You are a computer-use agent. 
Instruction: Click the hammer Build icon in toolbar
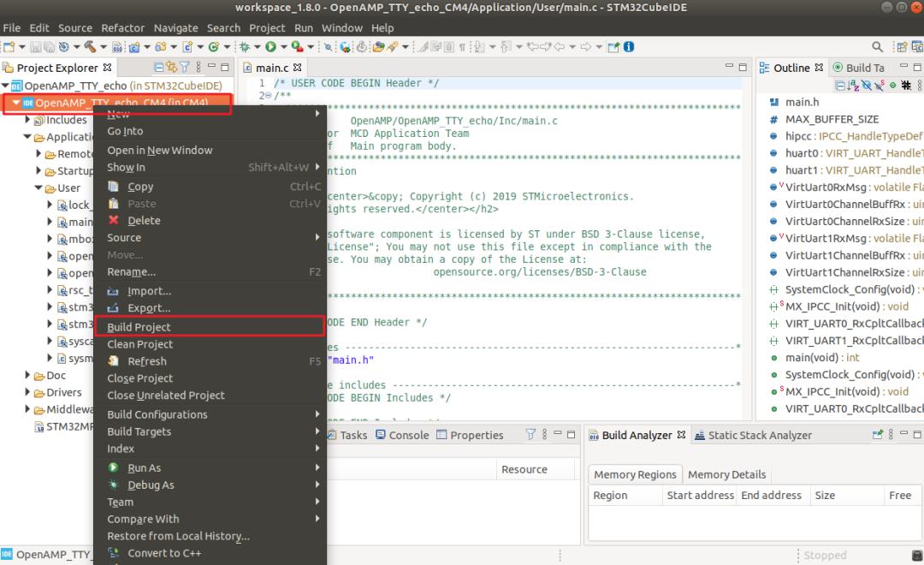point(90,46)
